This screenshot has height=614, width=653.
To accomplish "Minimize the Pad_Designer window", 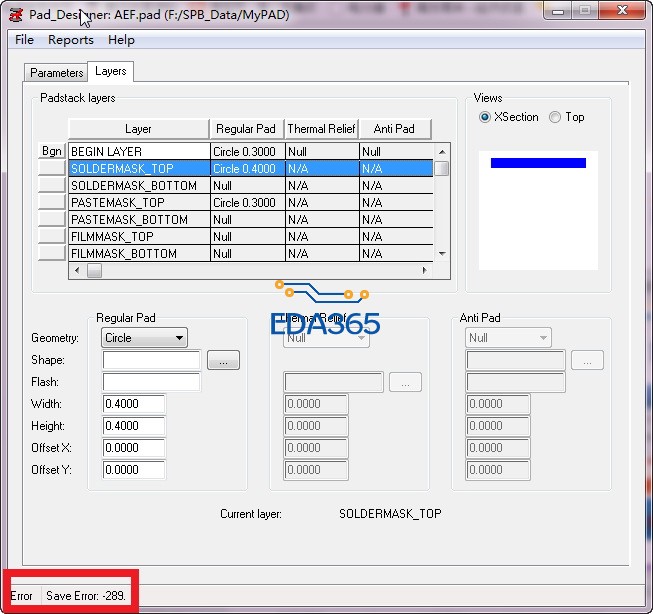I will pyautogui.click(x=558, y=11).
